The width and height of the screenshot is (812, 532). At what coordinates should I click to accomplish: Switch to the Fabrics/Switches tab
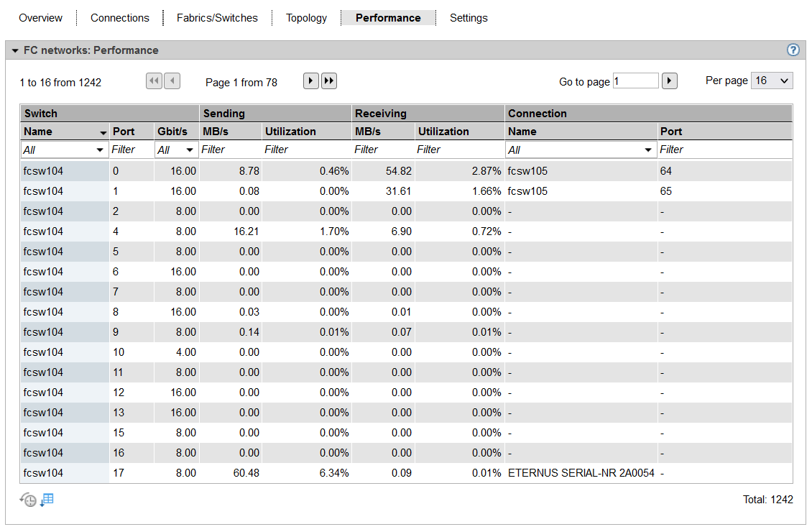(x=217, y=18)
